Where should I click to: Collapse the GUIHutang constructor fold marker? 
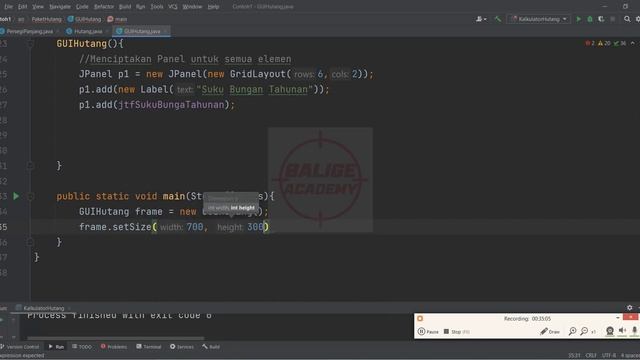point(30,44)
